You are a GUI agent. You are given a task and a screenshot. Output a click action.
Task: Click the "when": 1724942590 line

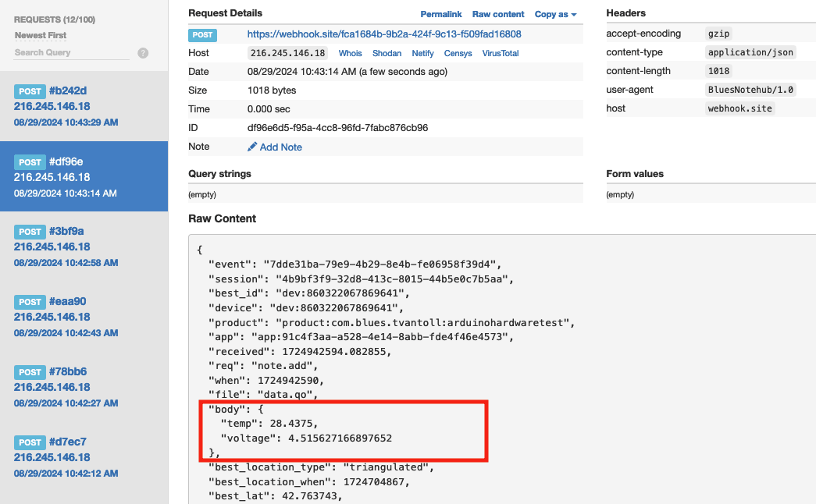[266, 380]
